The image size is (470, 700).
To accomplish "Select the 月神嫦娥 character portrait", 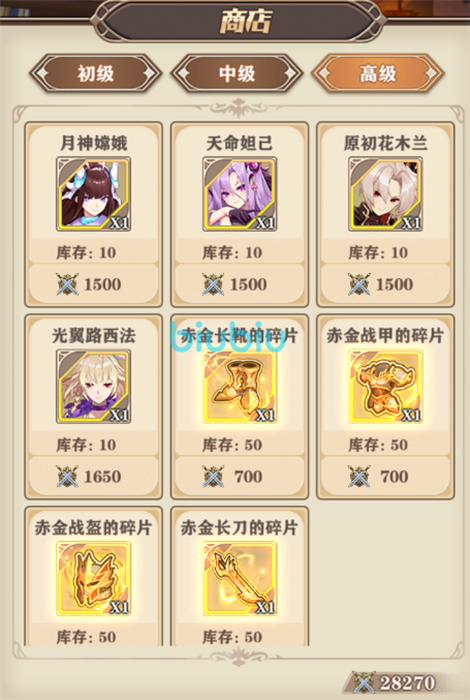I will (x=93, y=194).
